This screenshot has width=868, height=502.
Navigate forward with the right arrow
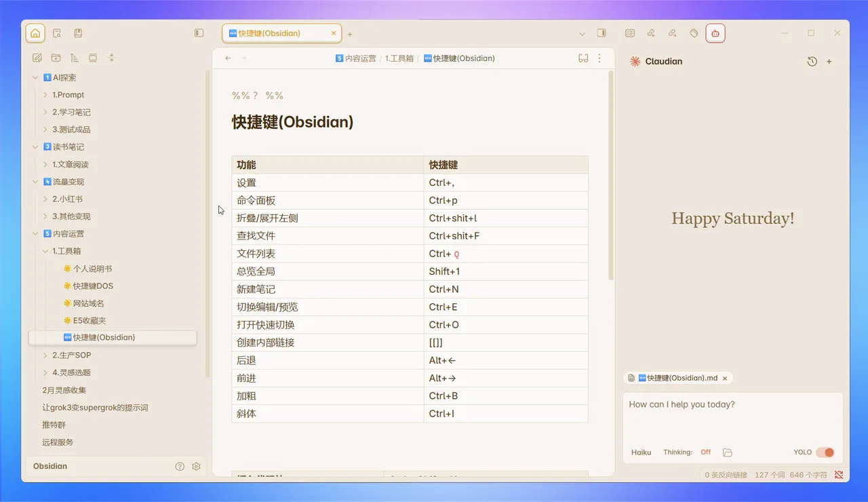[244, 58]
